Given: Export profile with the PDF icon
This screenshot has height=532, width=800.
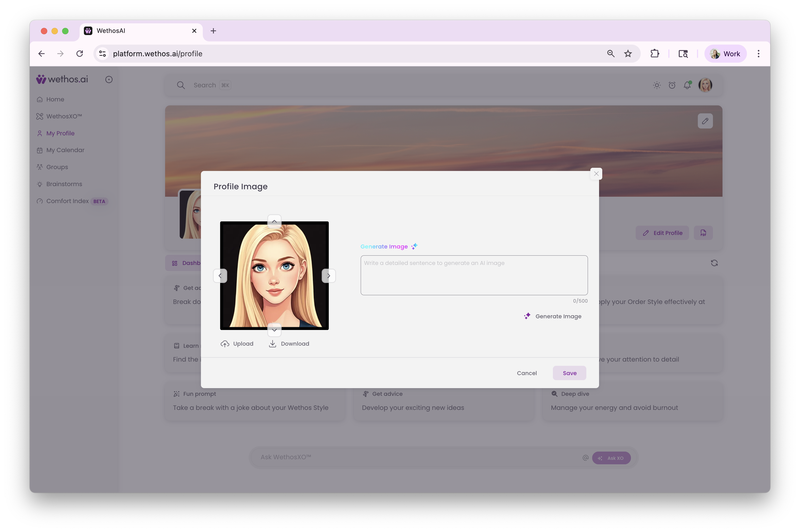Looking at the screenshot, I should click(x=703, y=233).
